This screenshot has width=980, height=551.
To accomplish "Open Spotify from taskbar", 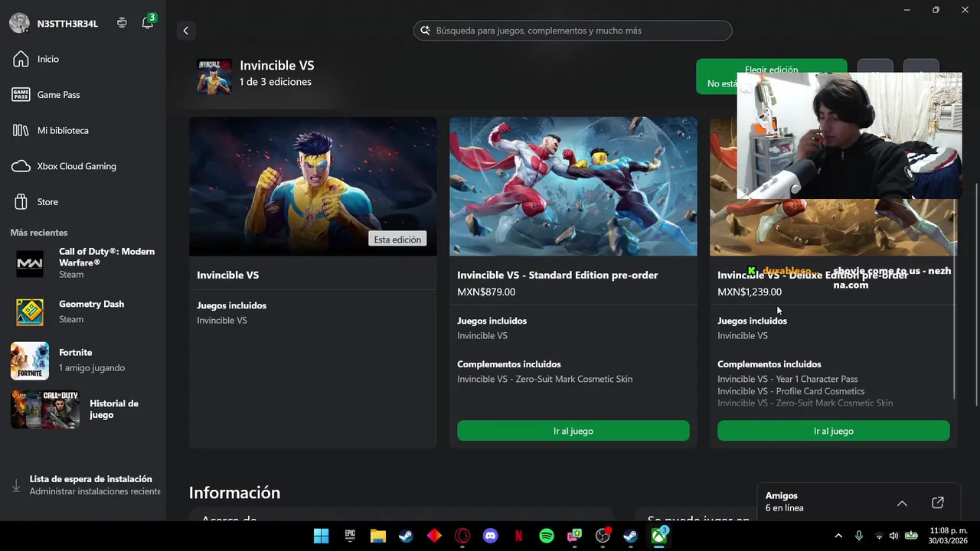I will [547, 536].
